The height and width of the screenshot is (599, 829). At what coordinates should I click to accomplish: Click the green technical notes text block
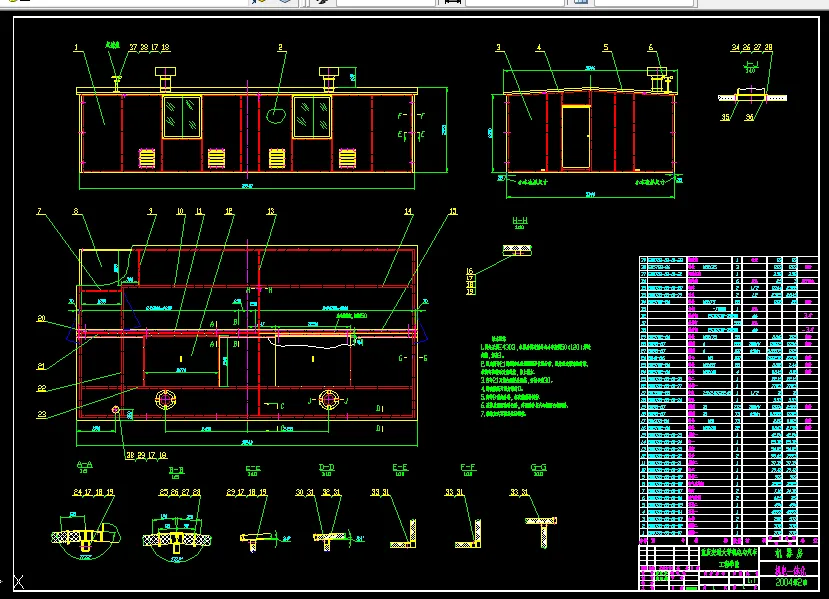point(535,376)
